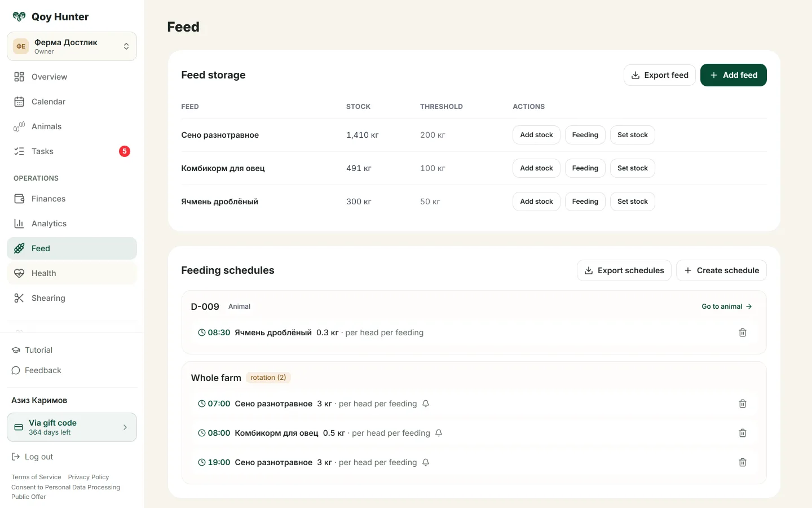Click the 1,410 кг stock value

tap(363, 135)
